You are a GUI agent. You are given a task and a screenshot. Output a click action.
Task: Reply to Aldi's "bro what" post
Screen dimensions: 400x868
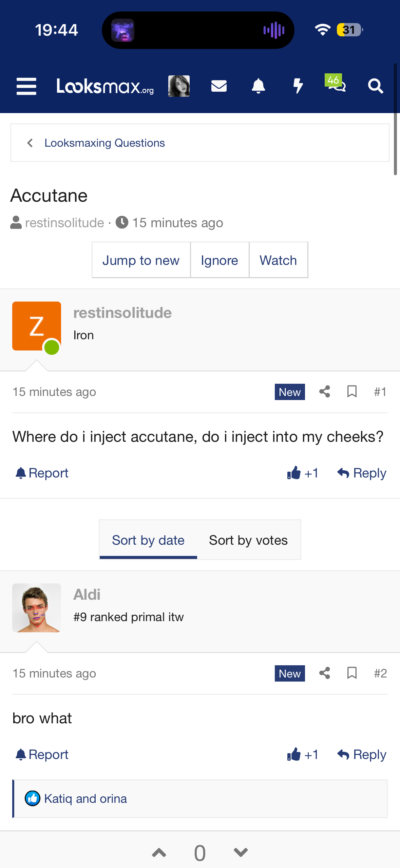click(x=362, y=755)
